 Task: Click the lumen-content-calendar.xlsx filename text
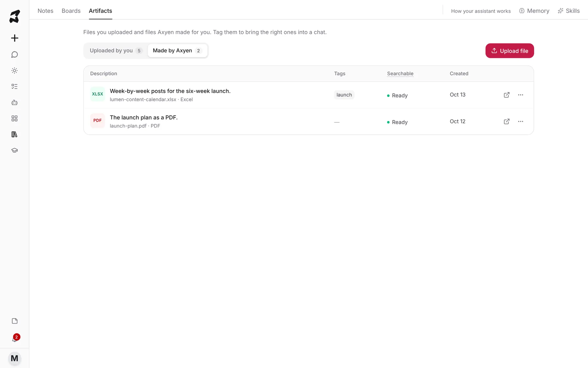point(143,99)
